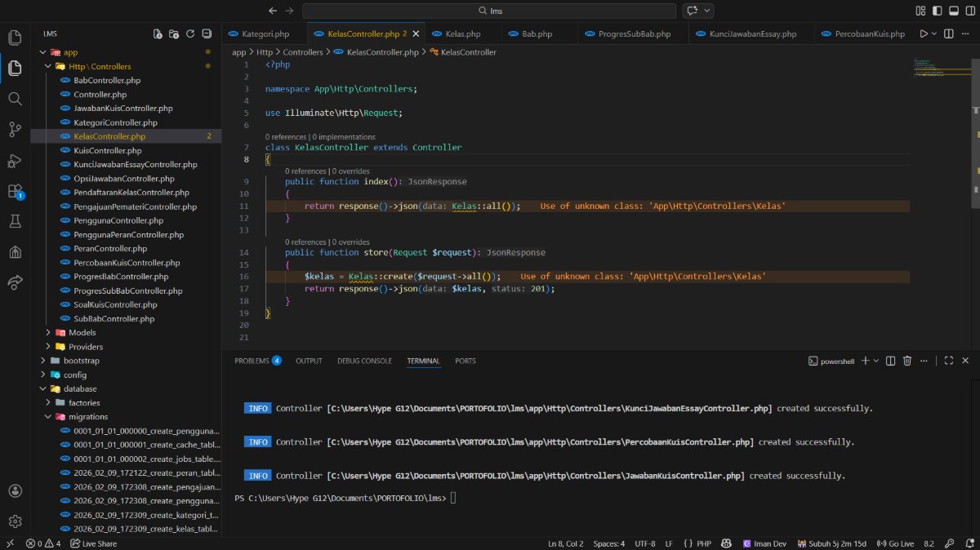Collapse all folders in the explorer
The height and width of the screenshot is (550, 980).
pyautogui.click(x=207, y=34)
